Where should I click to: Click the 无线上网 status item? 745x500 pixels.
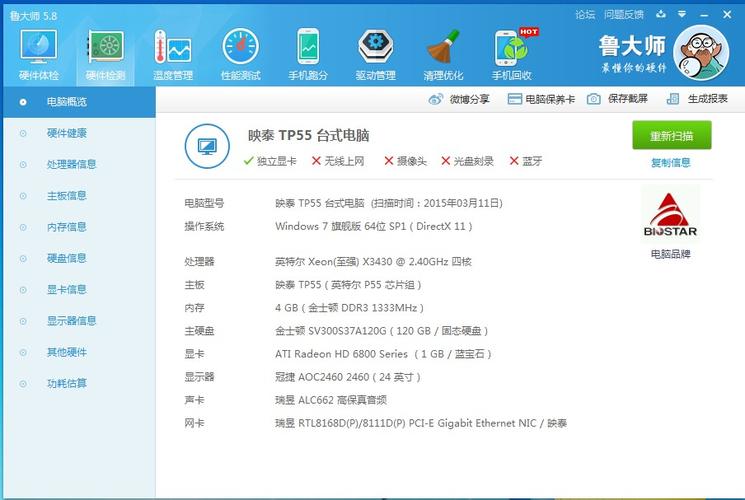pos(338,161)
